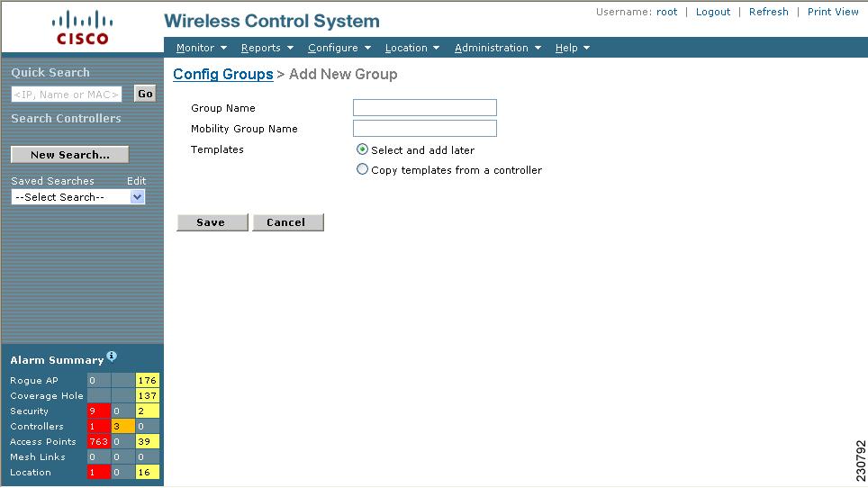This screenshot has height=488, width=868.
Task: Click the Mesh Links alarm label
Action: click(x=38, y=457)
